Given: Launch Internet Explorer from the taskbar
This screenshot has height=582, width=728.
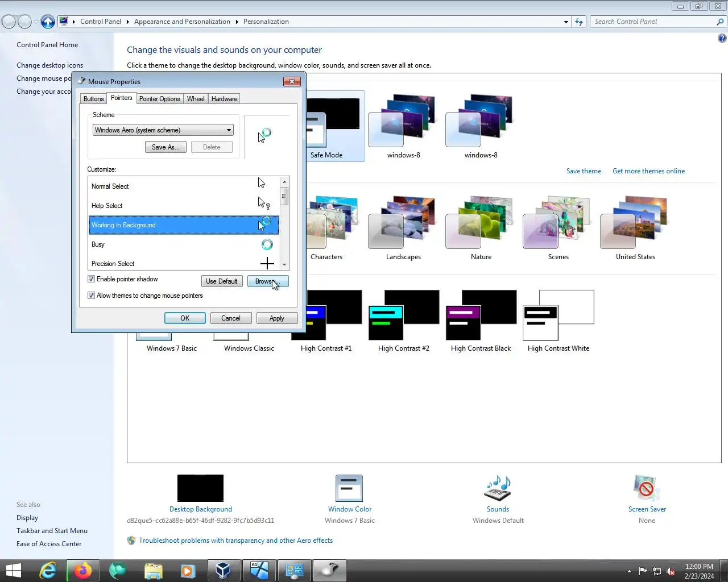Looking at the screenshot, I should click(48, 571).
